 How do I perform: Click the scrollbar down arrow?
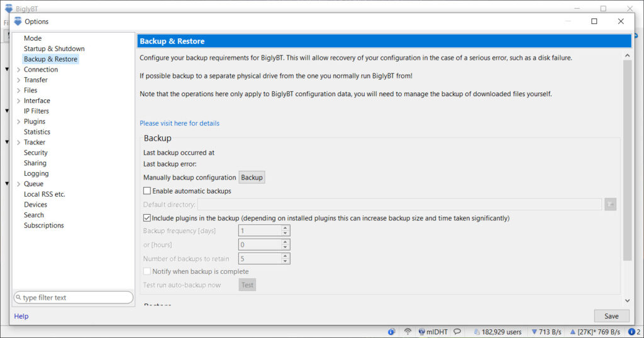[627, 301]
